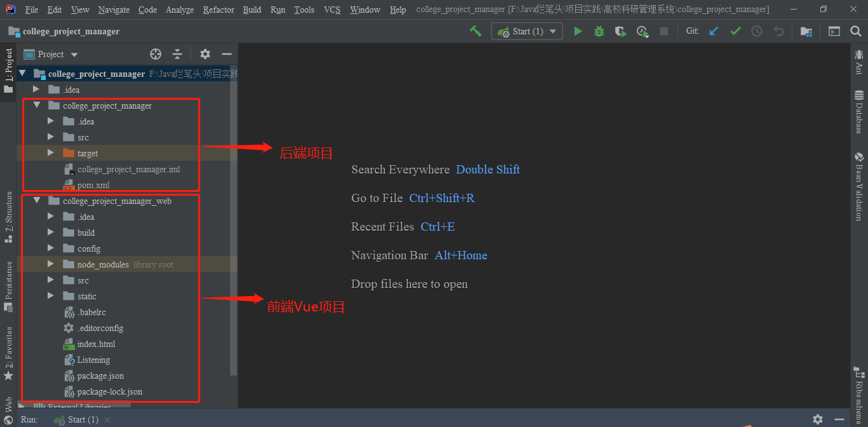Click the Git rollback arrow icon
Image resolution: width=868 pixels, height=427 pixels.
(x=778, y=31)
